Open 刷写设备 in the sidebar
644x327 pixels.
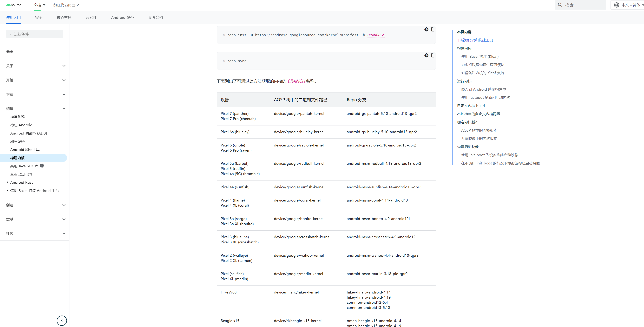point(17,142)
